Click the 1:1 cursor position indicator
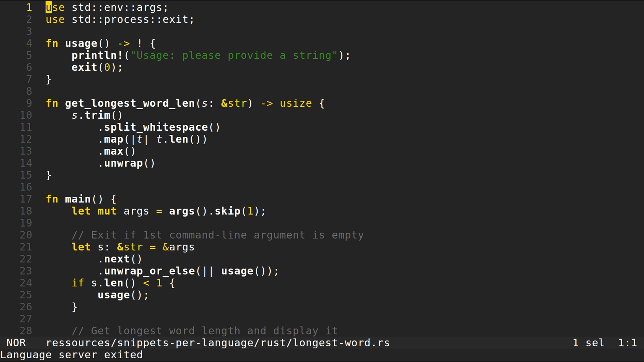This screenshot has width=644, height=362. point(627,343)
